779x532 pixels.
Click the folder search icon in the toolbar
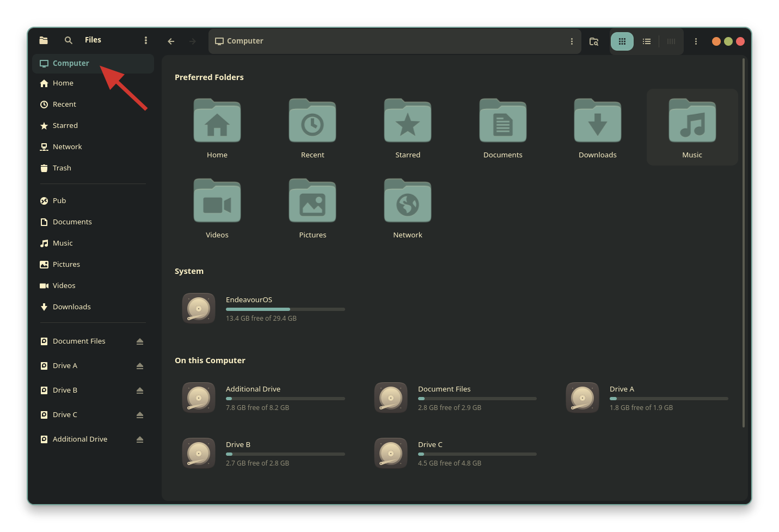click(x=594, y=41)
